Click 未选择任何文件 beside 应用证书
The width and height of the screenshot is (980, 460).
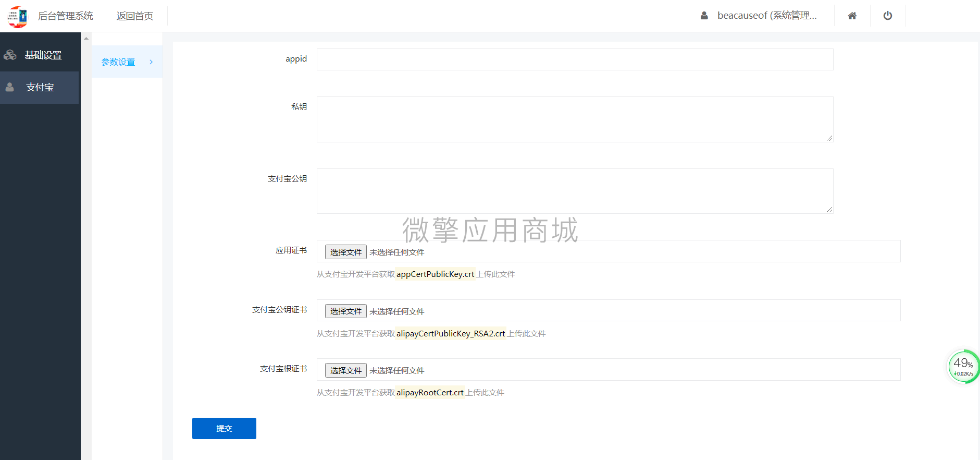(x=397, y=252)
